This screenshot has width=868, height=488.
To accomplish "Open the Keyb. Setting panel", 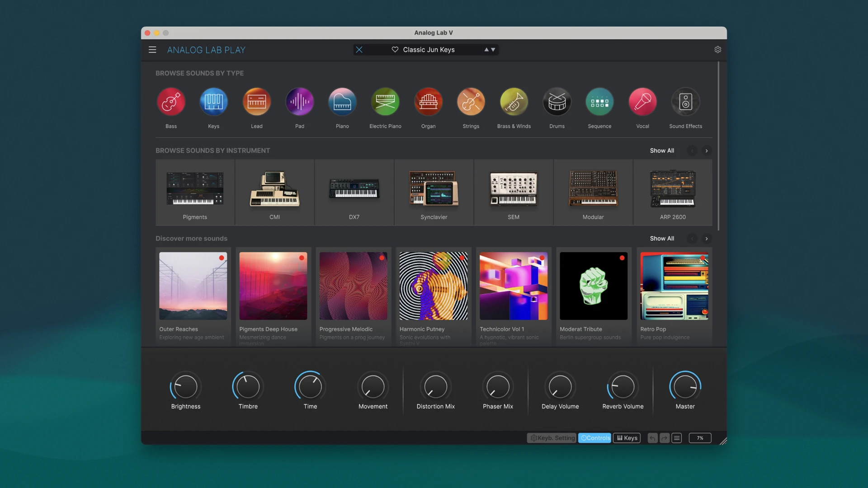I will (x=552, y=438).
